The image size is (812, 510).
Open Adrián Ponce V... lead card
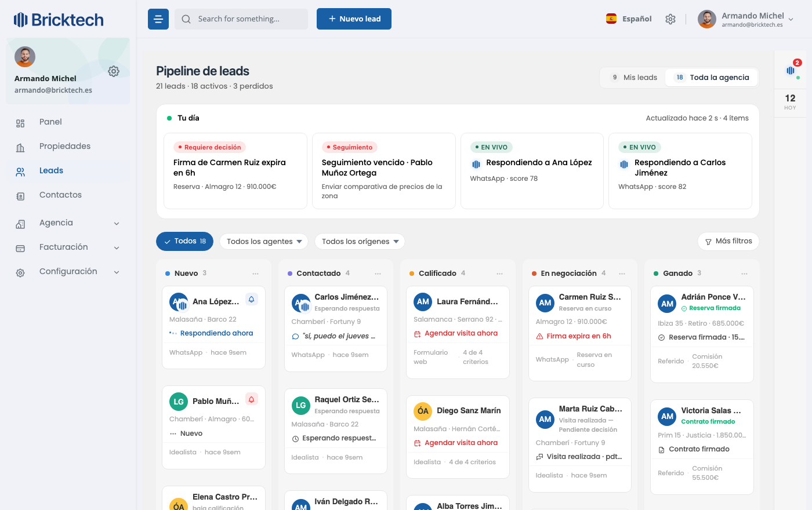pos(702,334)
